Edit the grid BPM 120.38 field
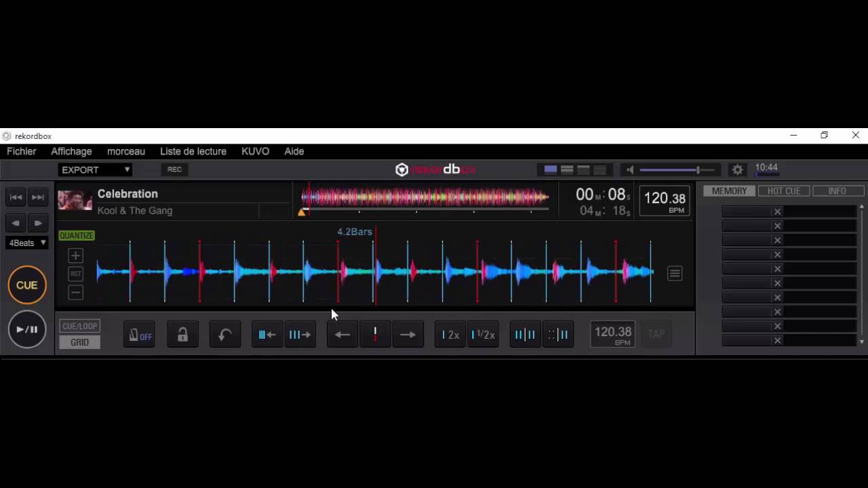 (x=613, y=334)
